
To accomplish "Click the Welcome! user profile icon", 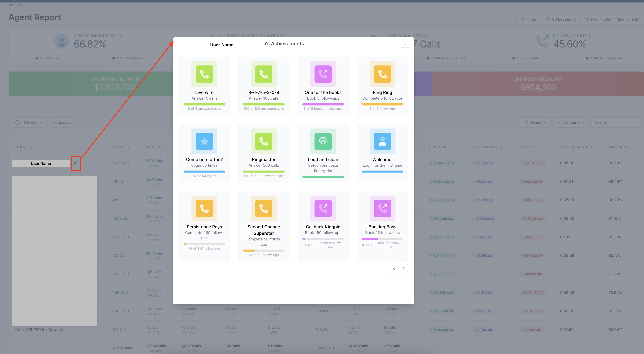I will pyautogui.click(x=382, y=141).
